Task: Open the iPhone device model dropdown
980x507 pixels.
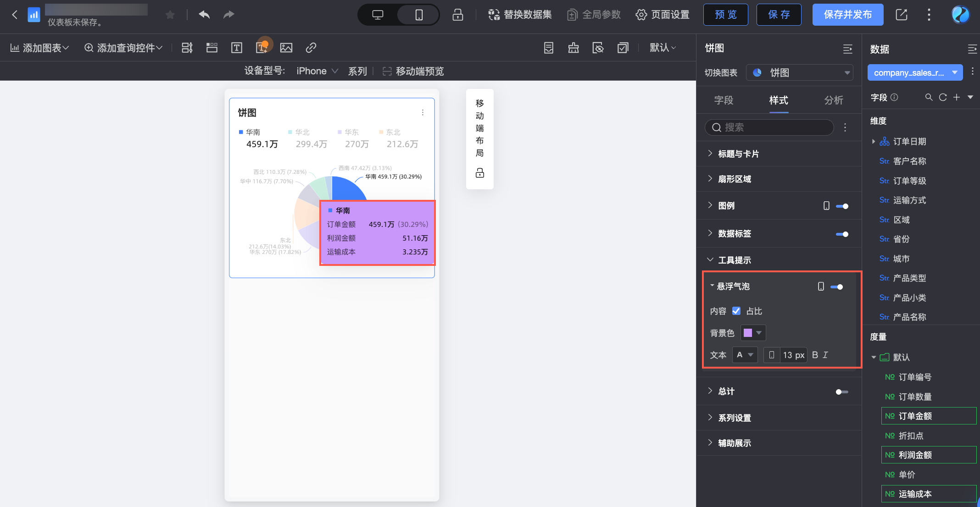Action: [x=317, y=71]
